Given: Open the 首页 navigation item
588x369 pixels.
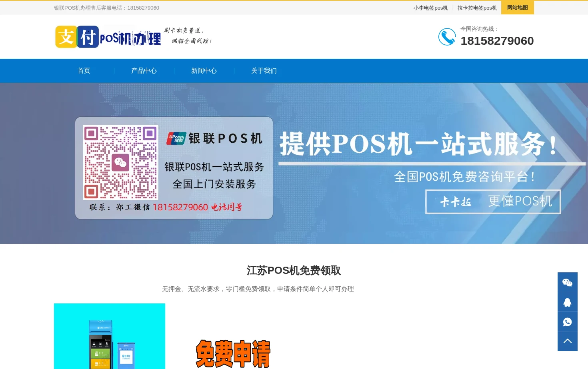Looking at the screenshot, I should pos(84,71).
